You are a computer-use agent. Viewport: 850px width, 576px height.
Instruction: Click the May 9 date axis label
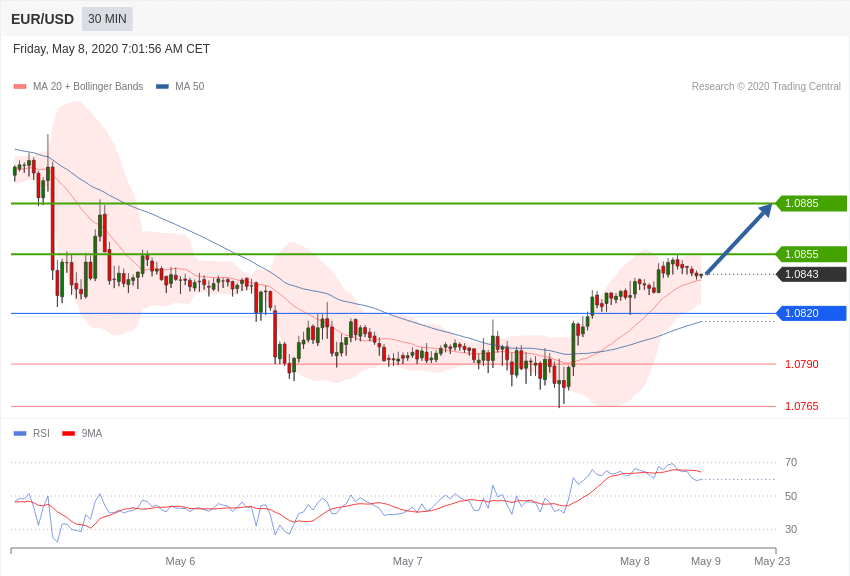pyautogui.click(x=706, y=561)
